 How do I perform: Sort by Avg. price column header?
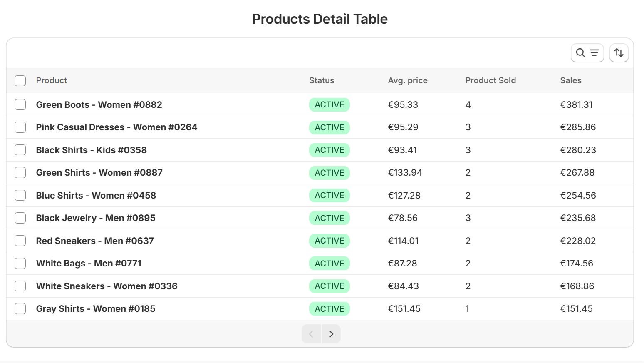pos(408,80)
